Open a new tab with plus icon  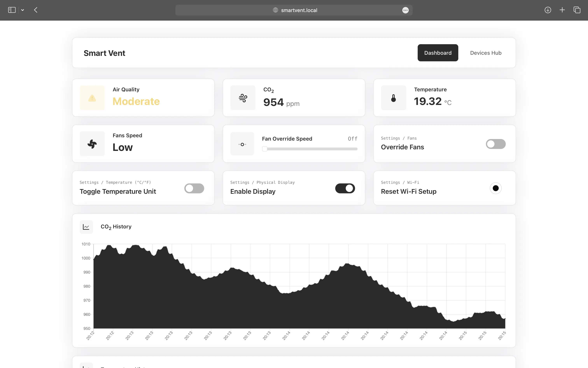(x=562, y=10)
